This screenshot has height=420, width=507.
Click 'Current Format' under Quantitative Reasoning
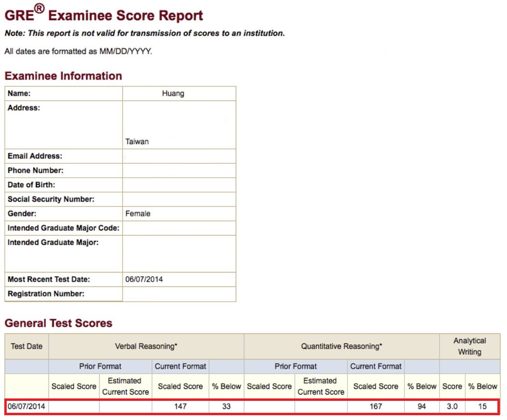pos(376,366)
